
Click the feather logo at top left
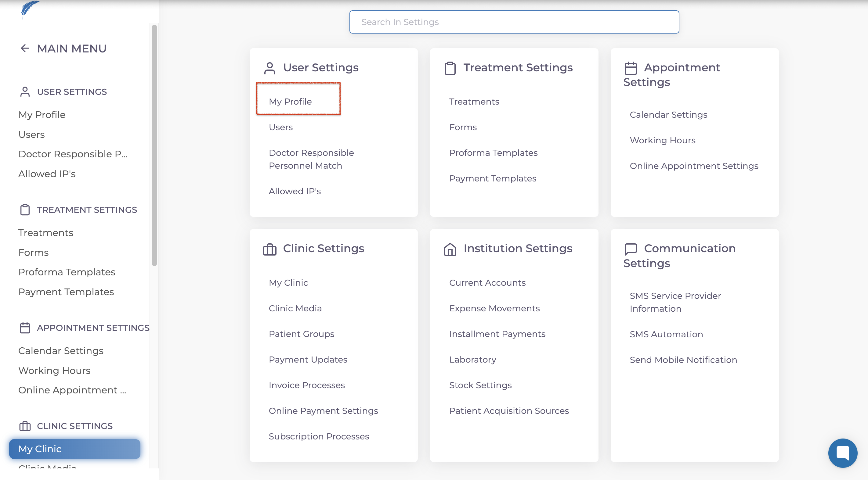coord(29,9)
